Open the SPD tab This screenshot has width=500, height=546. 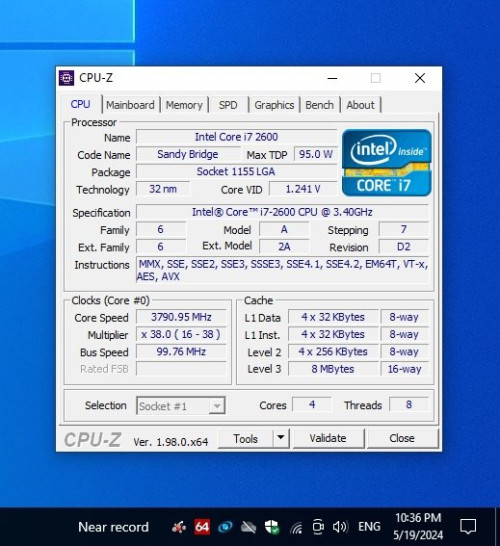tap(228, 105)
